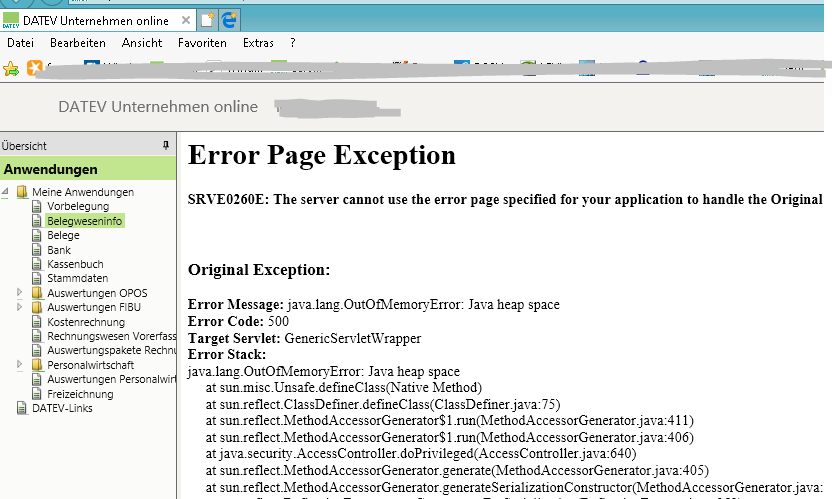Viewport: 832px width, 499px height.
Task: Click the Error Code: 500 line
Action: point(238,321)
